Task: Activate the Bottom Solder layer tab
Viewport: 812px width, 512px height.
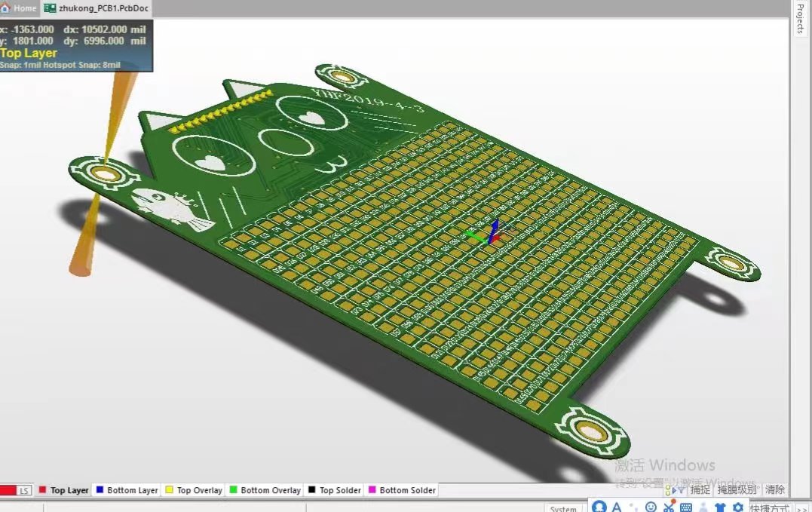Action: [402, 490]
